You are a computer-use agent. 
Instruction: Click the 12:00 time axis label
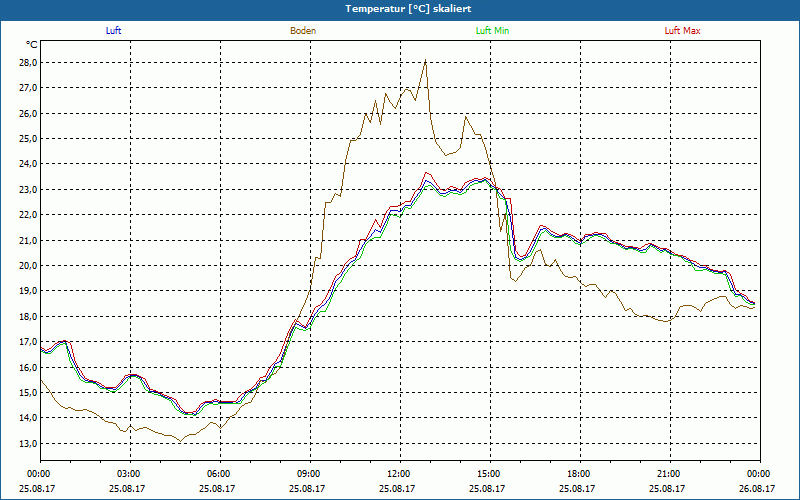pyautogui.click(x=400, y=474)
